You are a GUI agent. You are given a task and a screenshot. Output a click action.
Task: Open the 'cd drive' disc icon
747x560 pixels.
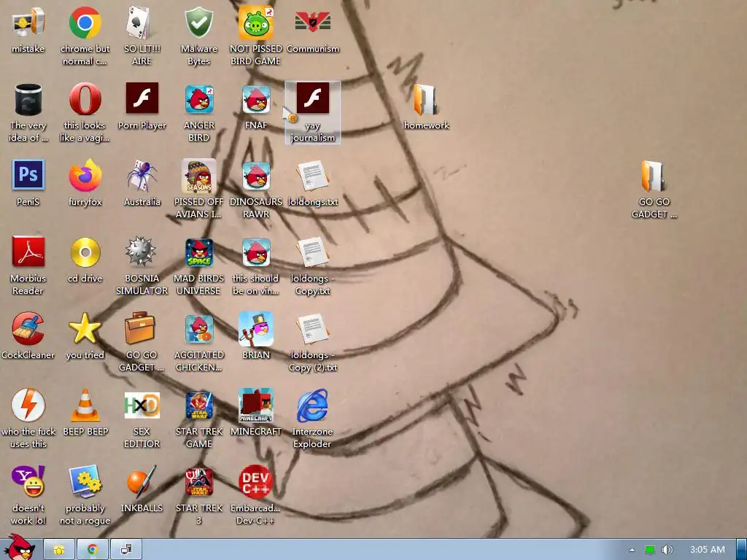point(85,252)
